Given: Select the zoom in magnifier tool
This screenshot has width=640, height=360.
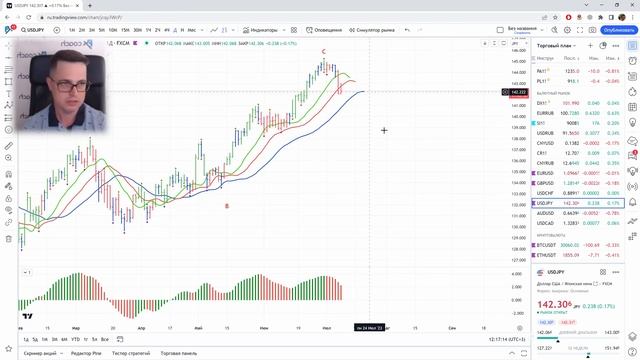Looking at the screenshot, I should (9, 158).
